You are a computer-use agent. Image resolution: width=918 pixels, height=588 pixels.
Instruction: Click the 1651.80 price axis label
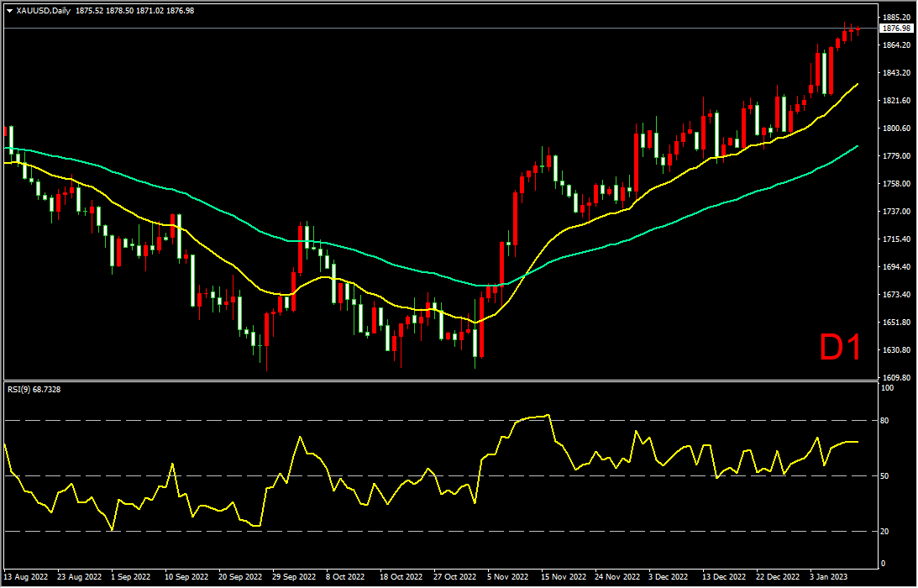(x=896, y=323)
